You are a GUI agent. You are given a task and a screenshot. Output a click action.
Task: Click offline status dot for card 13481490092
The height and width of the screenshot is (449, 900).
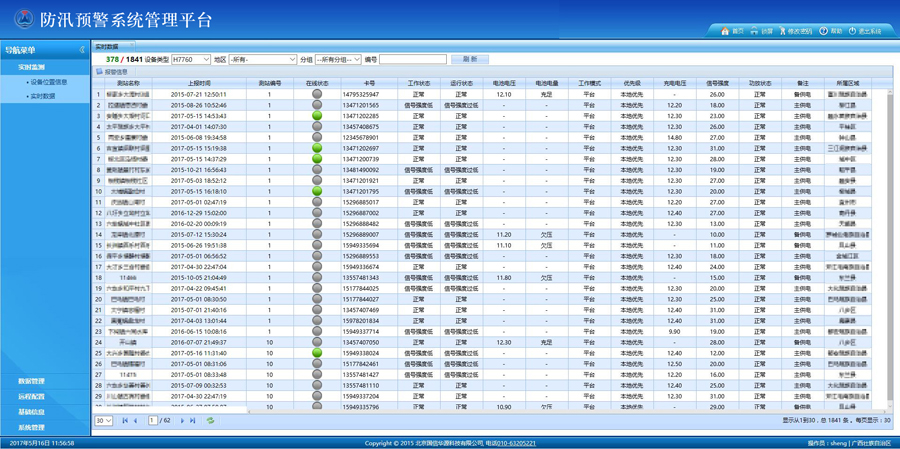click(x=317, y=170)
